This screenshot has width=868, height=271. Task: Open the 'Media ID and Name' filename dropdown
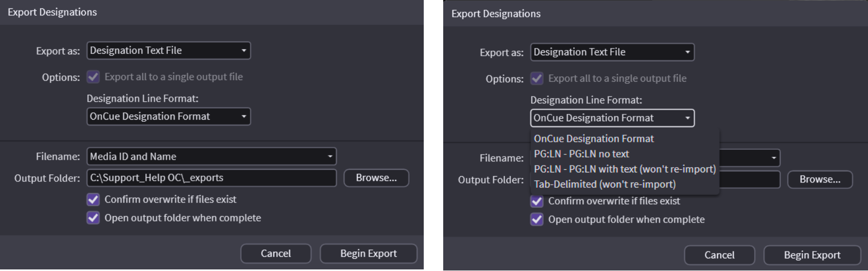pos(211,157)
